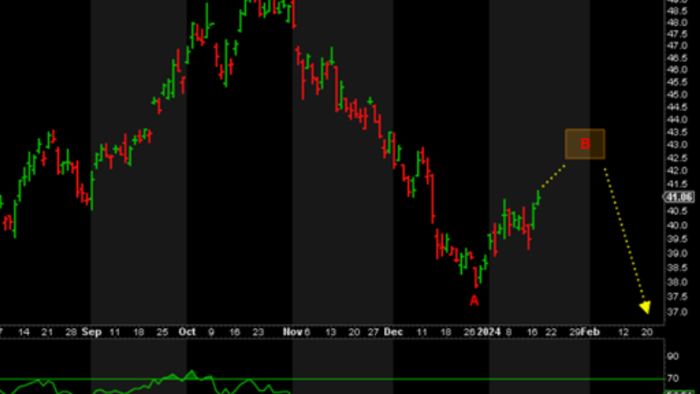Click the 40.0 price axis label
The width and height of the screenshot is (700, 394).
pyautogui.click(x=677, y=225)
